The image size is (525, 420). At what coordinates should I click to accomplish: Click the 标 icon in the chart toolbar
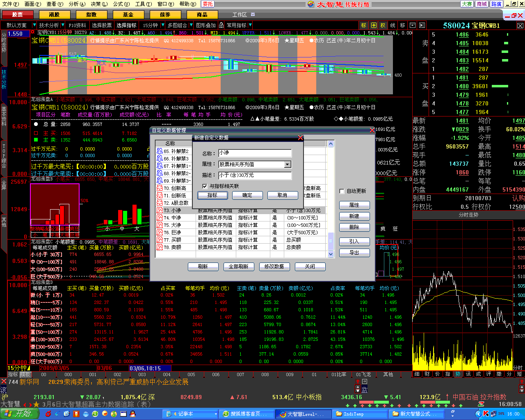click(363, 25)
